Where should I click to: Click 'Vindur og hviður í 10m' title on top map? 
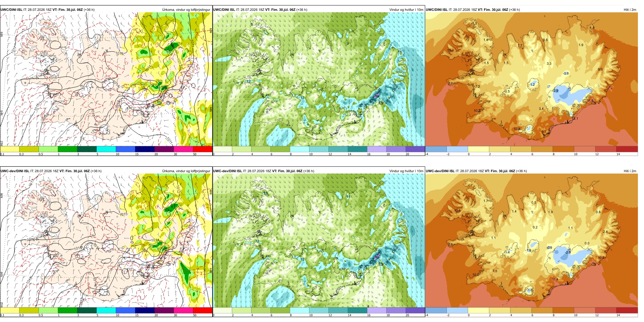pos(406,10)
